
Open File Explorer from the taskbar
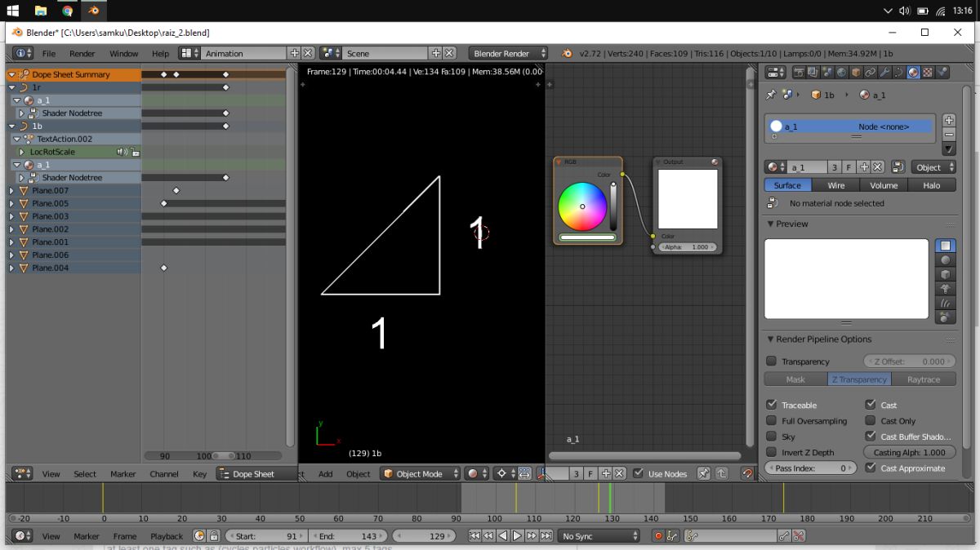(x=41, y=11)
